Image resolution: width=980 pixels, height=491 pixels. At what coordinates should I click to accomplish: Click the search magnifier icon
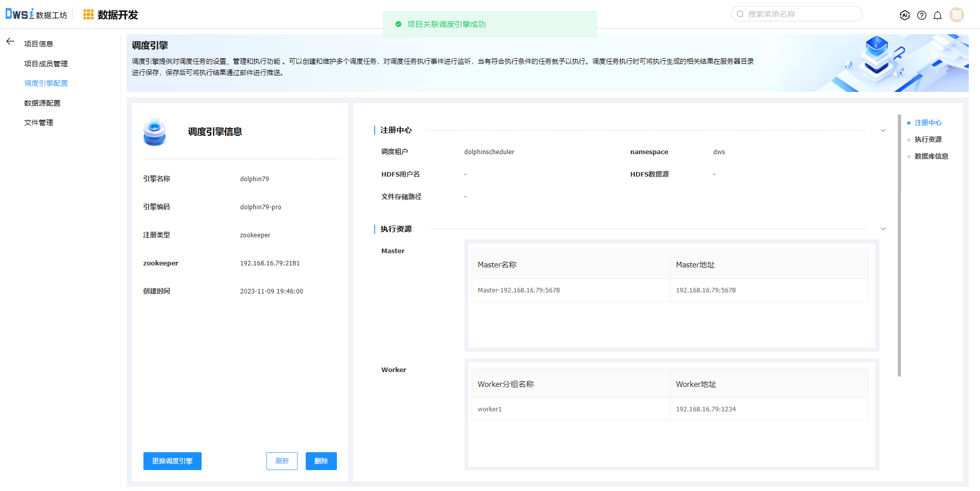[740, 14]
